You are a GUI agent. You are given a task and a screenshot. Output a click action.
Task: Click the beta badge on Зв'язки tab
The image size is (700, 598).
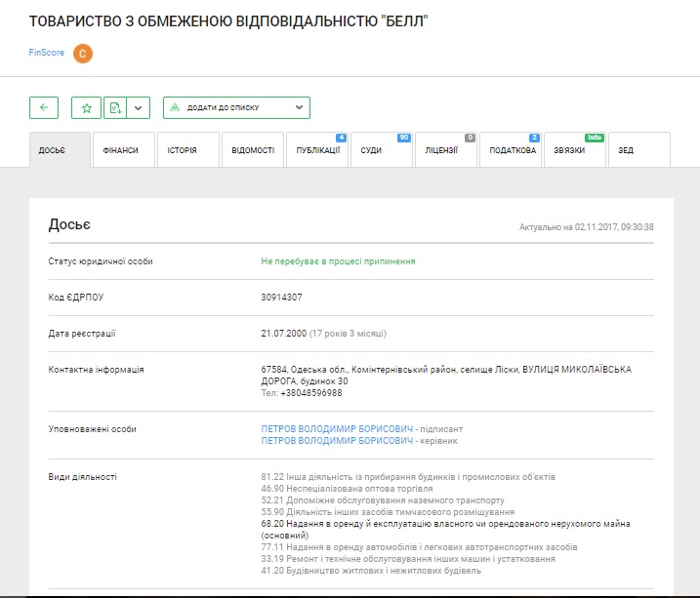[x=595, y=138]
